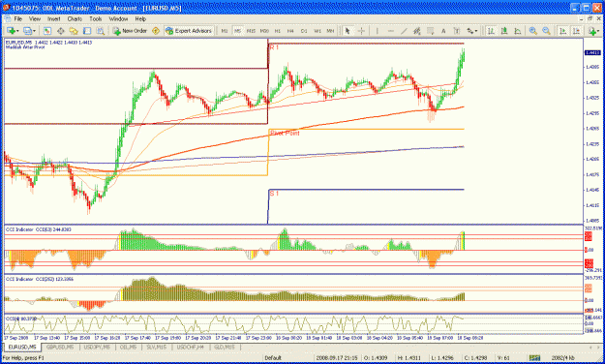Switch chart to Line Chart mode
This screenshot has height=364, width=605.
pyautogui.click(x=518, y=31)
